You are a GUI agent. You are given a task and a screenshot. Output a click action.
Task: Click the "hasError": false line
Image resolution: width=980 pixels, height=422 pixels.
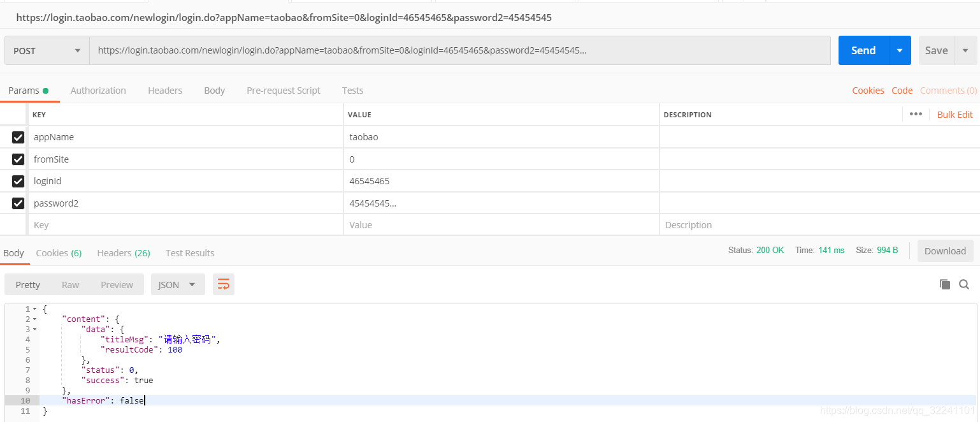pyautogui.click(x=103, y=401)
